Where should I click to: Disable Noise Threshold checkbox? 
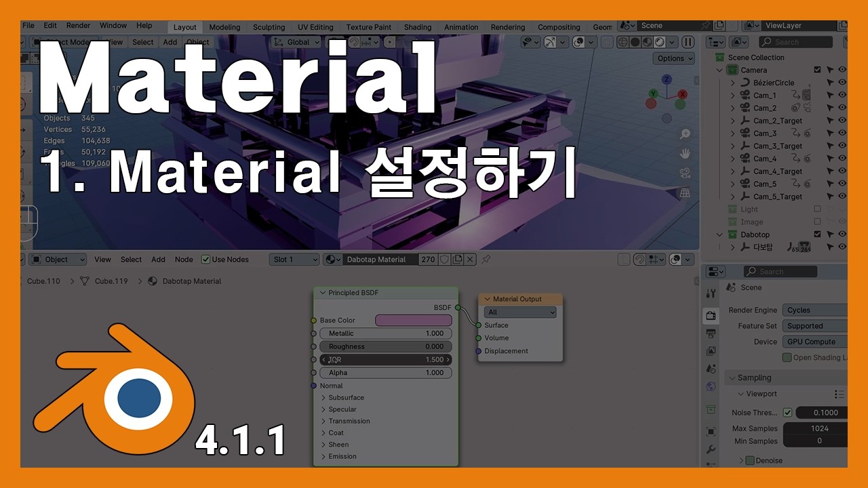(x=787, y=413)
